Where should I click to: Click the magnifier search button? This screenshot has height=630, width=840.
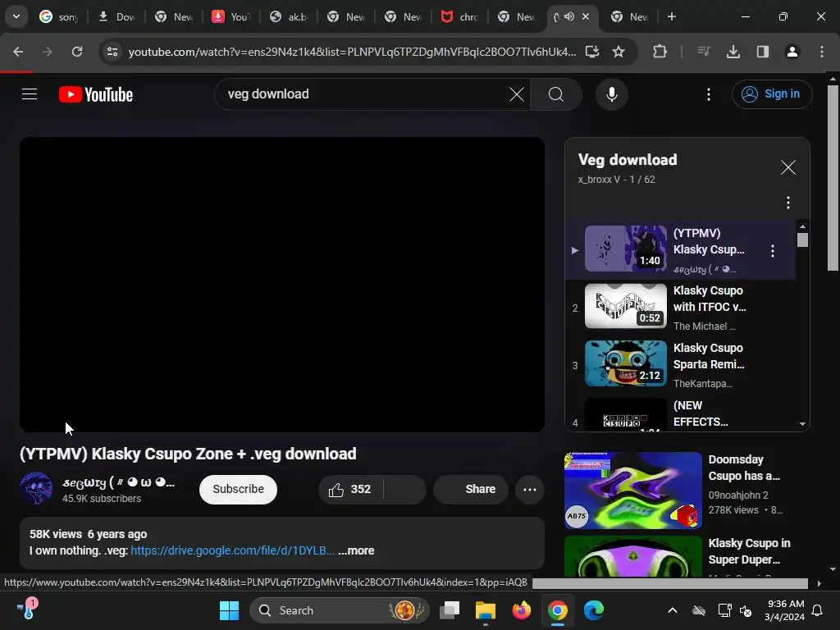click(556, 94)
